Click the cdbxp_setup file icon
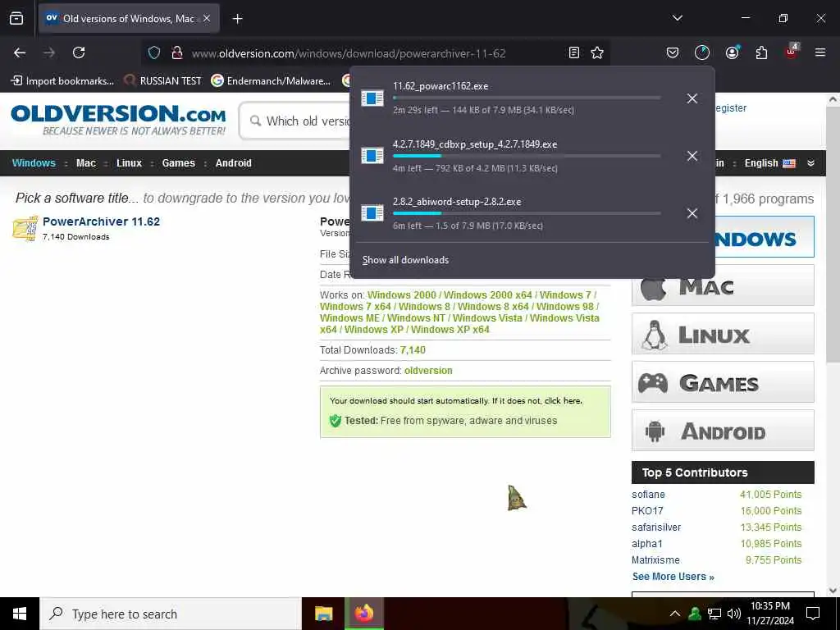The image size is (840, 630). pos(372,155)
